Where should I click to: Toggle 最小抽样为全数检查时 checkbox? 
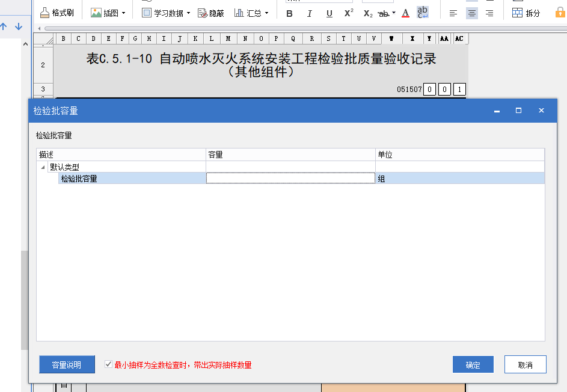[108, 364]
